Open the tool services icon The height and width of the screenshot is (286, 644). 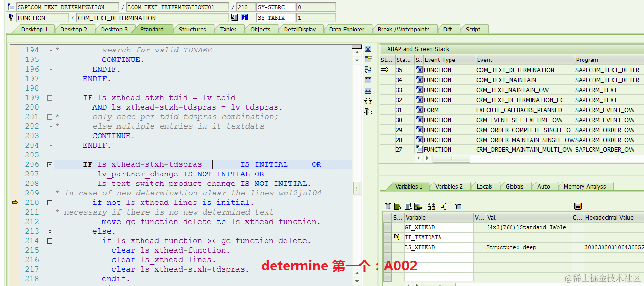point(368,112)
